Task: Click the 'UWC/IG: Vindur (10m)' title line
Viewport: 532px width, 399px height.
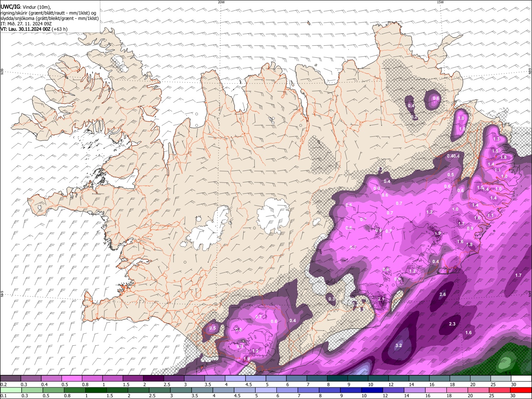Action: tap(26, 7)
